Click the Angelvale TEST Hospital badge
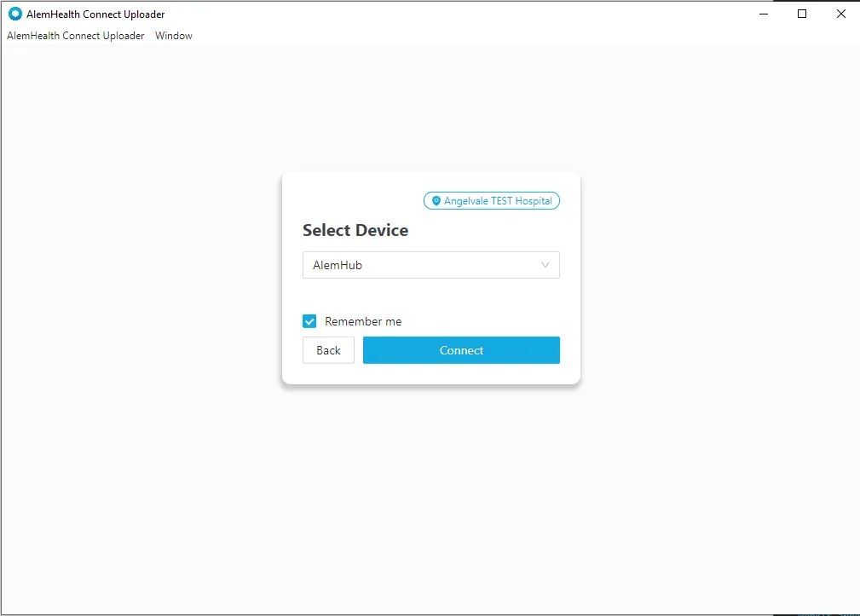The image size is (860, 616). (492, 200)
